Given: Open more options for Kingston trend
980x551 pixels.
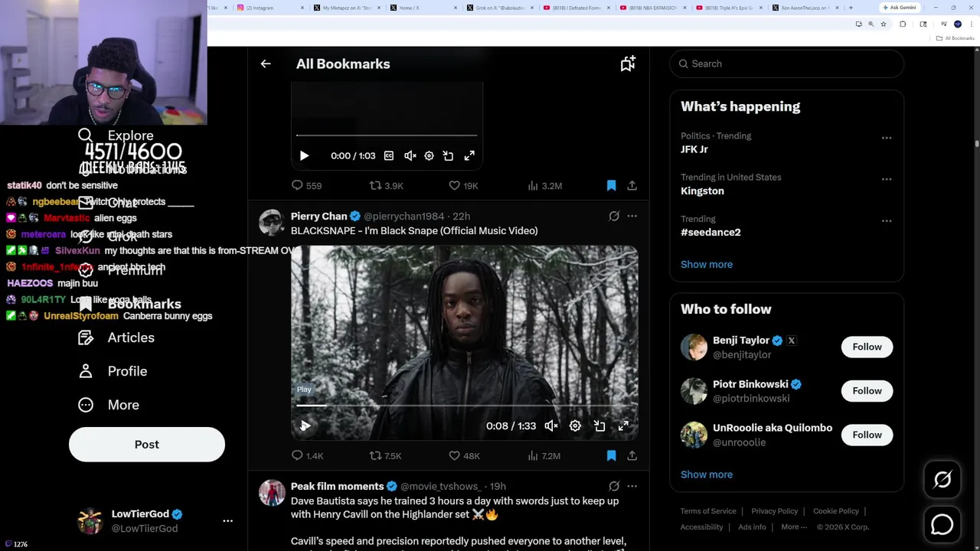Looking at the screenshot, I should [887, 179].
